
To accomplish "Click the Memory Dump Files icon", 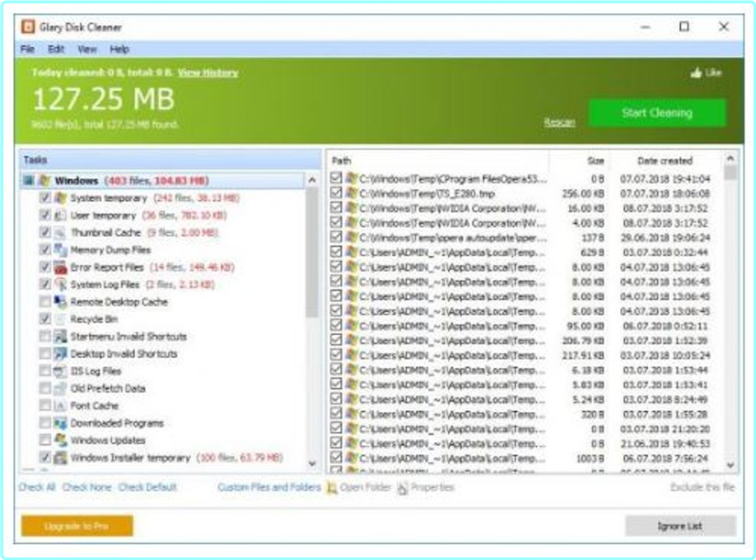I will tap(61, 251).
